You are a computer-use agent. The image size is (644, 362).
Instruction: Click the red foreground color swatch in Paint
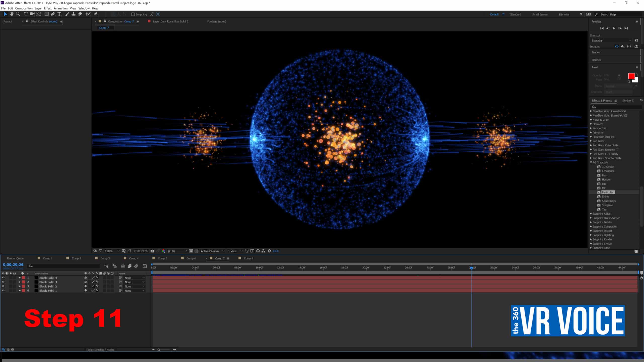[631, 76]
